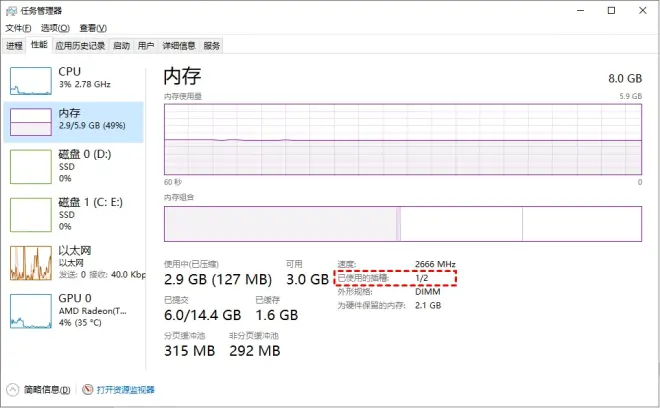Click the Task Manager title bar icon
The image size is (660, 408).
pos(11,11)
